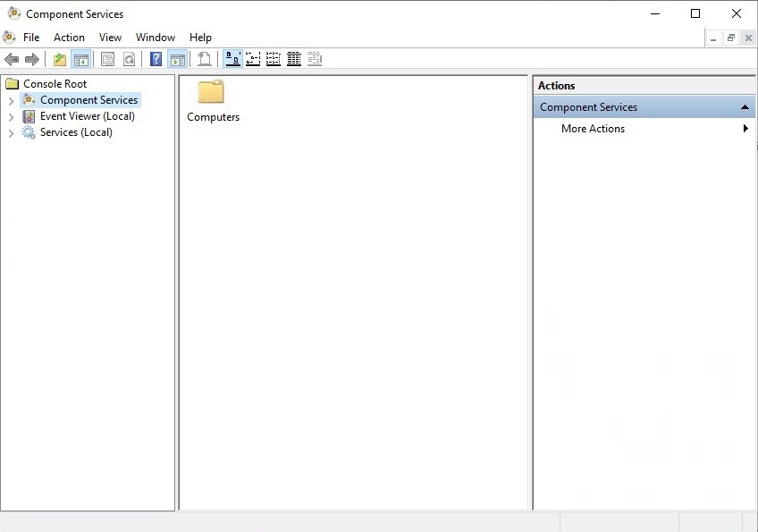Switch to Detail view in toolbar

click(x=294, y=60)
